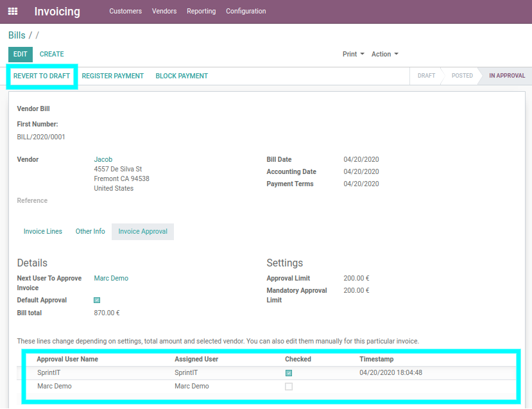Open the Vendors menu

pyautogui.click(x=164, y=11)
